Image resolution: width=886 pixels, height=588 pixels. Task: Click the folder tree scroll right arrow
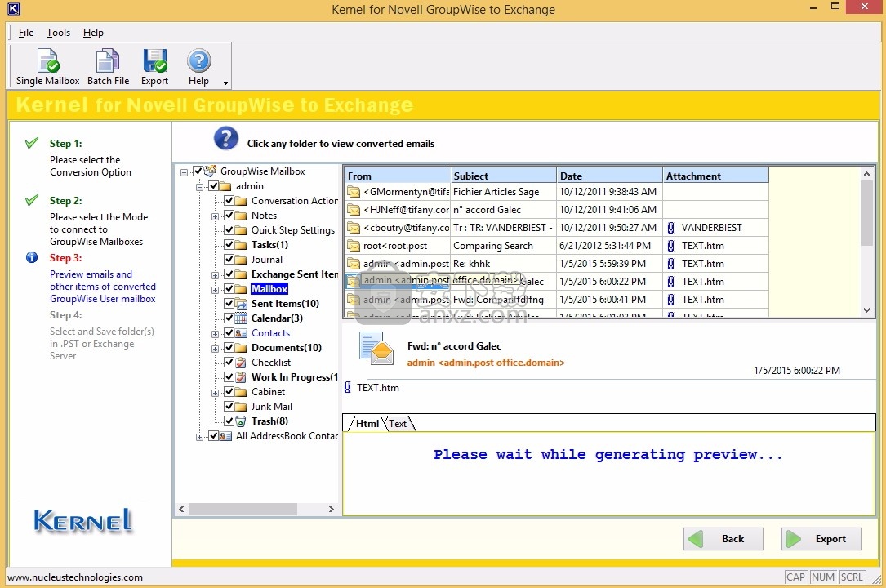pyautogui.click(x=331, y=509)
